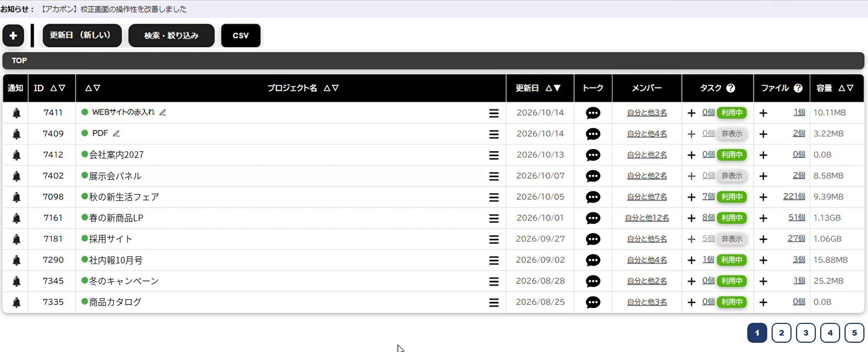Go to page 3

click(806, 333)
